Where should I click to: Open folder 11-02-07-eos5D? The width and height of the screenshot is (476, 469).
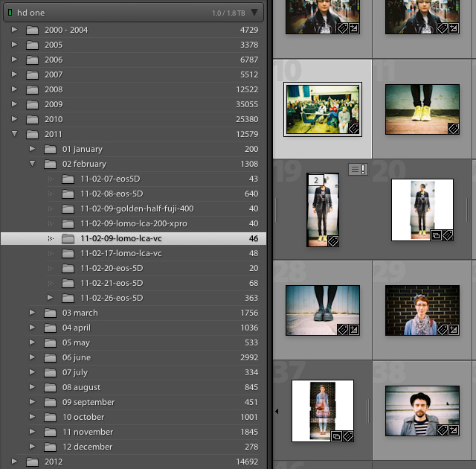(134, 179)
